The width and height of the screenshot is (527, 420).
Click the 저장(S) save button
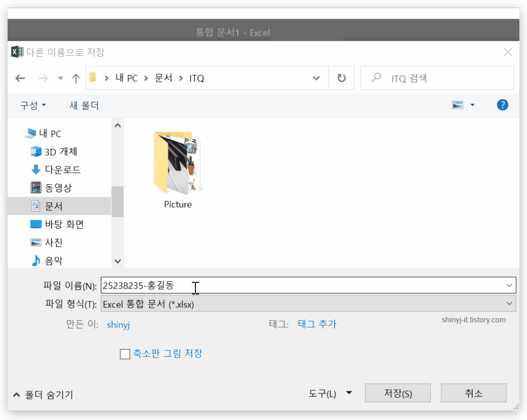[x=398, y=393]
